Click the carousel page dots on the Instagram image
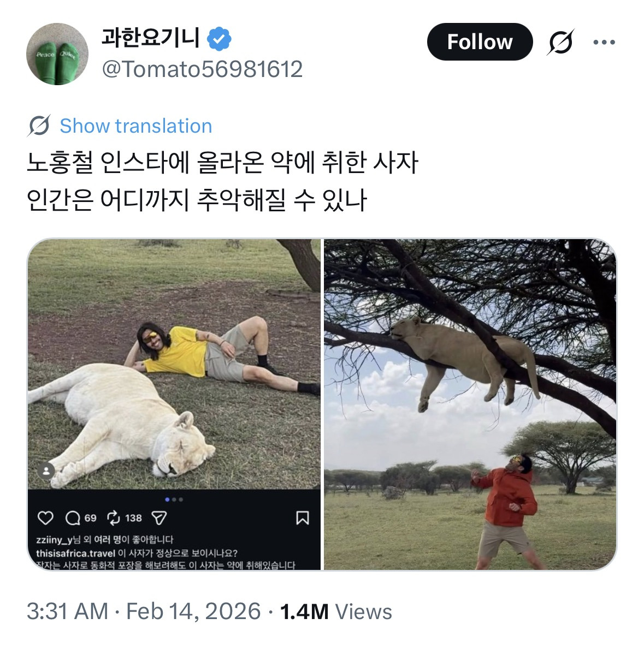Viewport: 644px width, 648px height. (x=173, y=498)
